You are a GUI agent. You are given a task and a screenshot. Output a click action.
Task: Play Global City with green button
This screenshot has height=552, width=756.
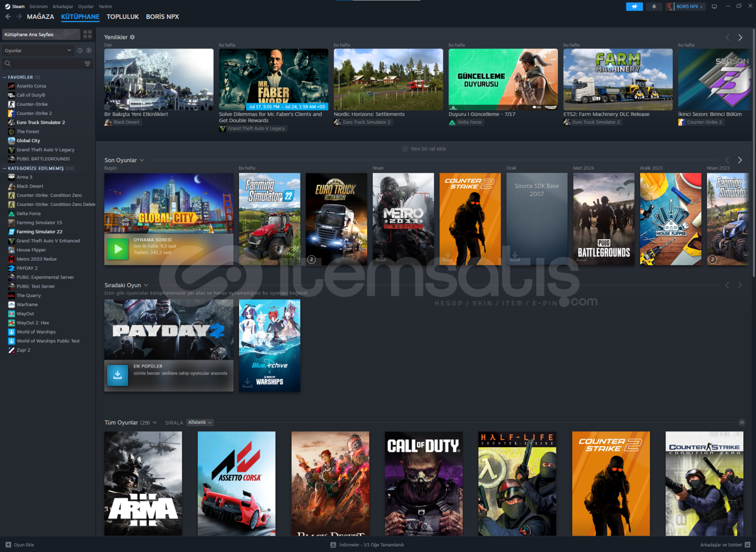118,249
